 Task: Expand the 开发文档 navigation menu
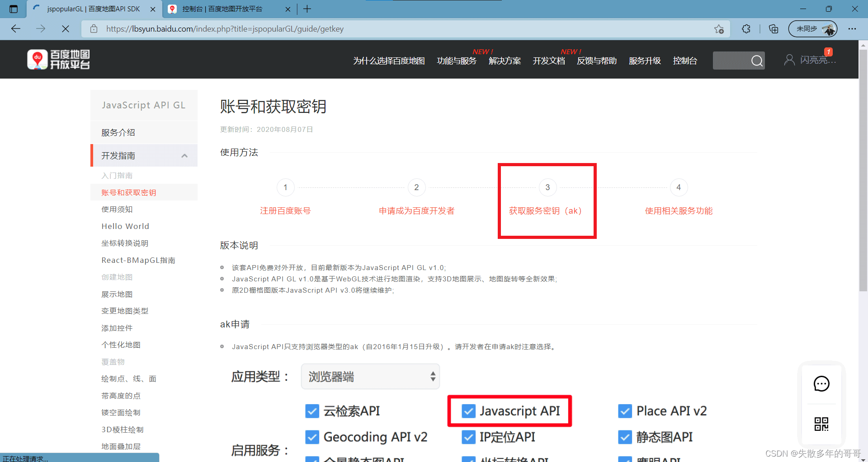tap(548, 61)
